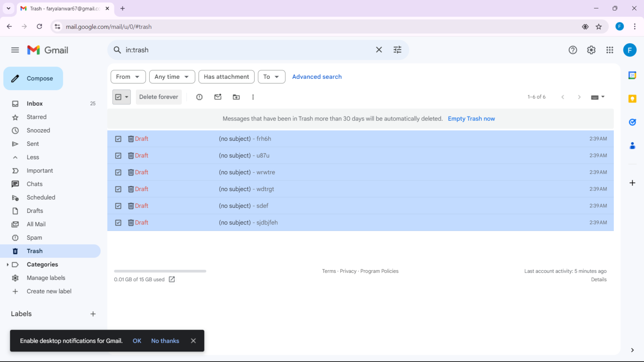This screenshot has height=362, width=644.
Task: Open the From filter dropdown
Action: coord(128,77)
